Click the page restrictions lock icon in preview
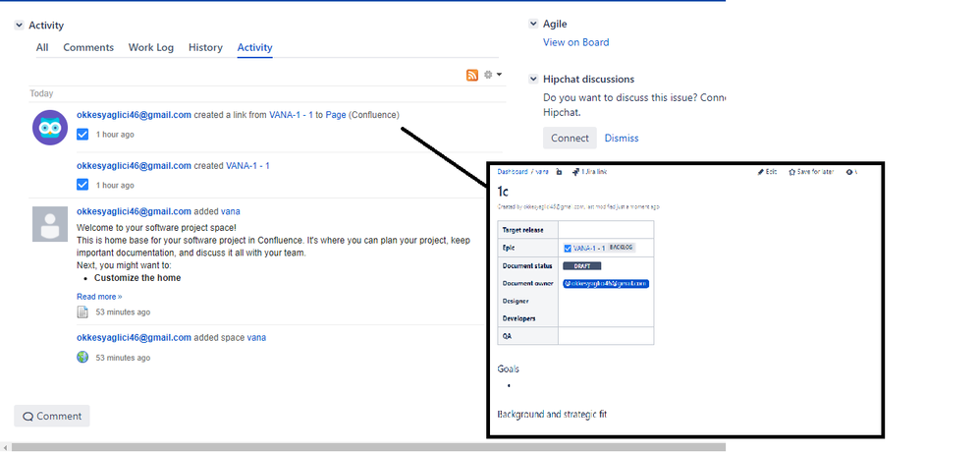The width and height of the screenshot is (980, 452). (x=559, y=172)
